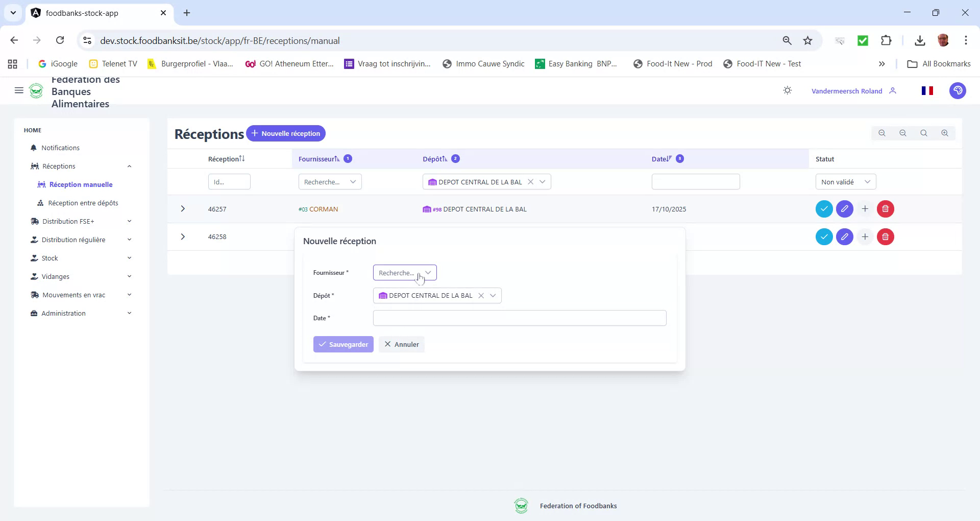Click the Federation des Banques Alimentaires logo
980x521 pixels.
[x=36, y=90]
